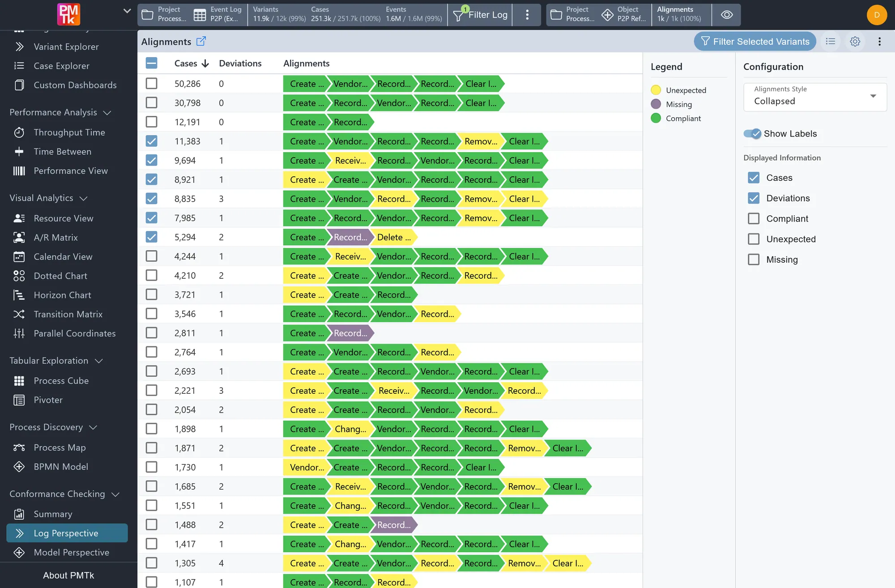The image size is (895, 588).
Task: Click the Event Log table icon
Action: (200, 15)
